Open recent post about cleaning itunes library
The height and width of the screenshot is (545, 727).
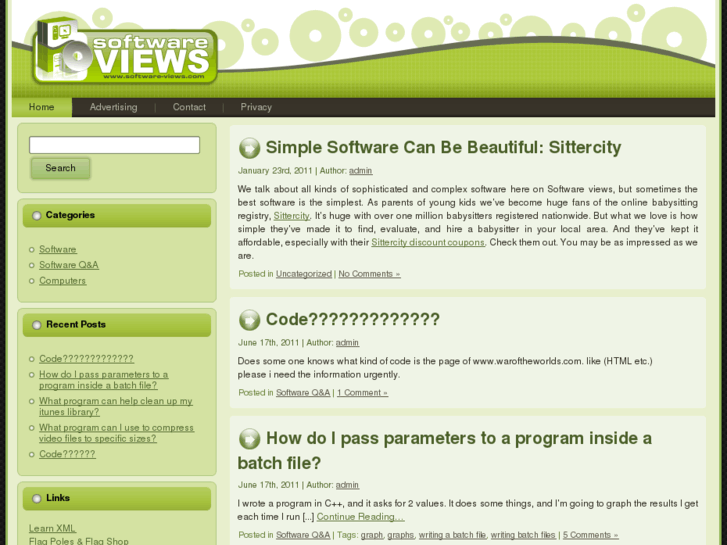click(115, 406)
